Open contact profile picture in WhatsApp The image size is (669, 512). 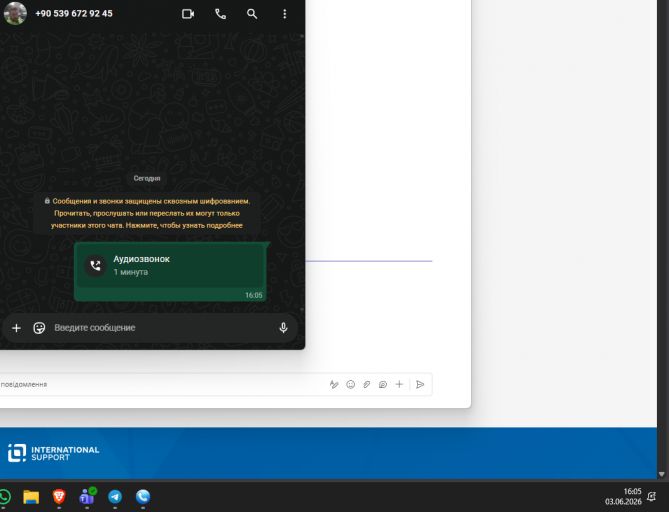tap(15, 13)
